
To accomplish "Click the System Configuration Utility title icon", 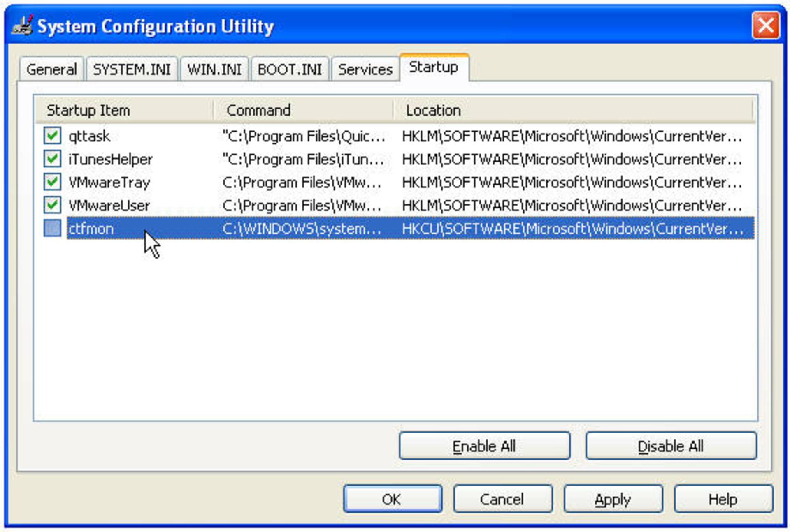I will (22, 26).
